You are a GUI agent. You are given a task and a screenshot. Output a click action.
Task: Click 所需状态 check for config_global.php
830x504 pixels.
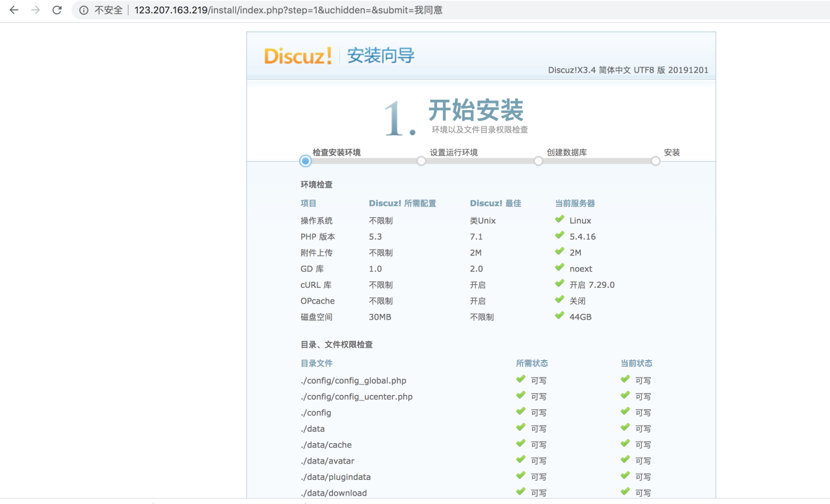point(521,379)
